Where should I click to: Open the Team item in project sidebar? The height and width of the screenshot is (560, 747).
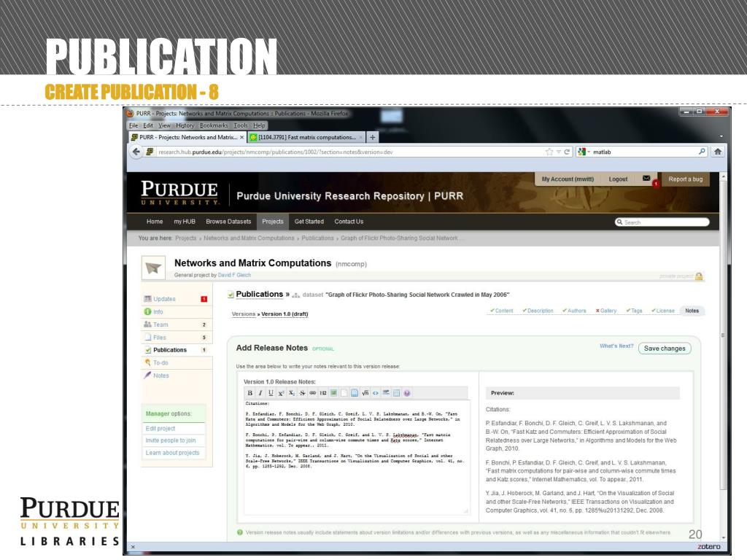click(x=177, y=324)
